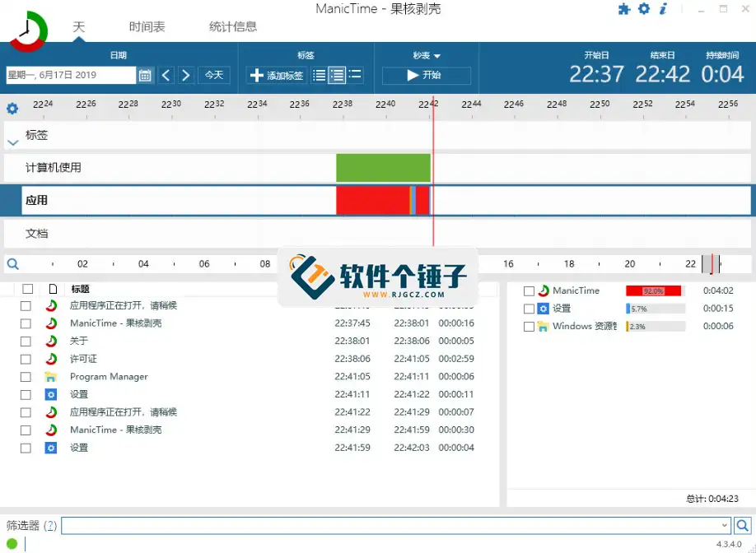This screenshot has height=553, width=756.
Task: Click the ManicTime clock logo
Action: pyautogui.click(x=29, y=31)
